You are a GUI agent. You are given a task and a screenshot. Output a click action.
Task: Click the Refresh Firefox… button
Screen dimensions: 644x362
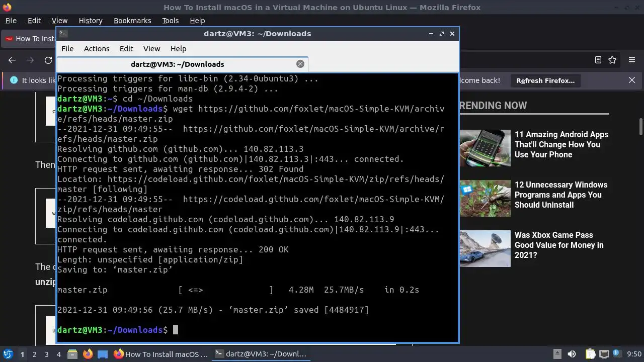[545, 80]
